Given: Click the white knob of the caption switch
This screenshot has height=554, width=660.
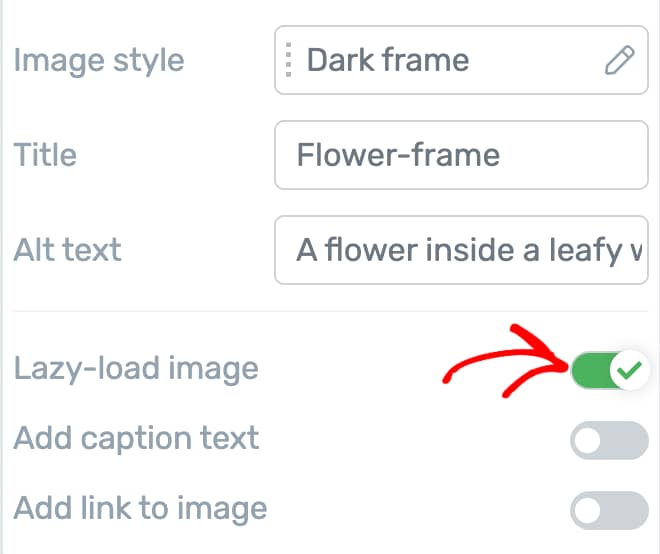Looking at the screenshot, I should (x=588, y=441).
